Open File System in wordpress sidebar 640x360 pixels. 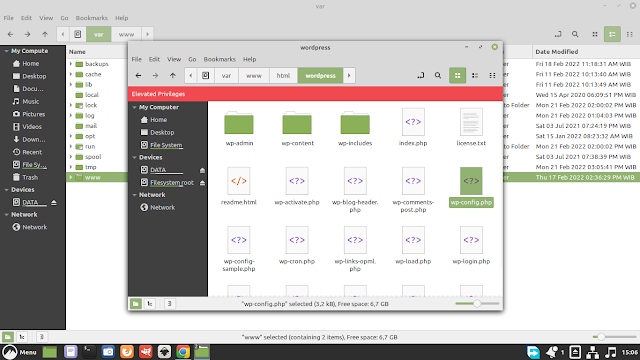click(166, 145)
